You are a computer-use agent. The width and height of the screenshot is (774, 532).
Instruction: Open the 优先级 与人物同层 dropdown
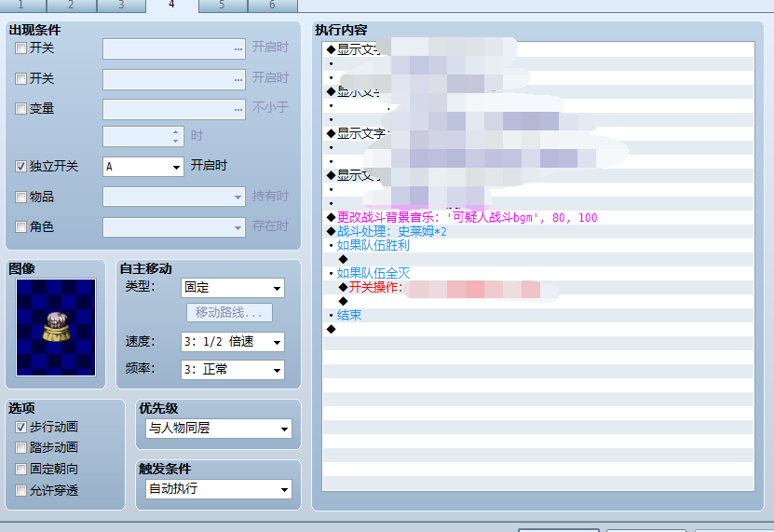219,429
